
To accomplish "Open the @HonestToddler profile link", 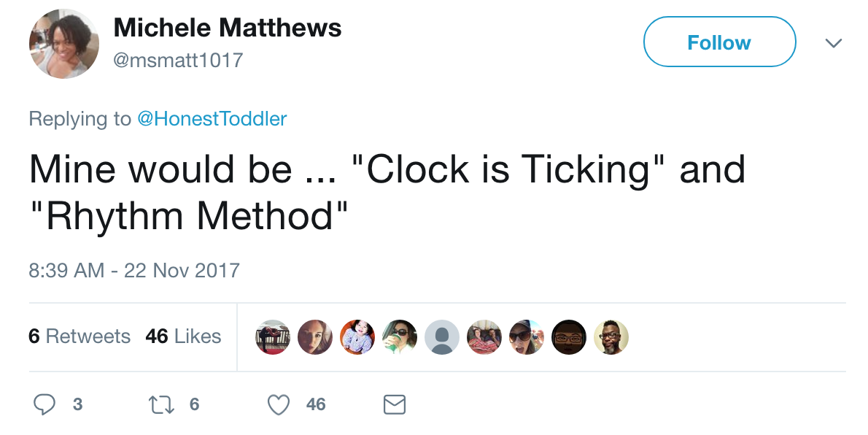I will point(212,118).
